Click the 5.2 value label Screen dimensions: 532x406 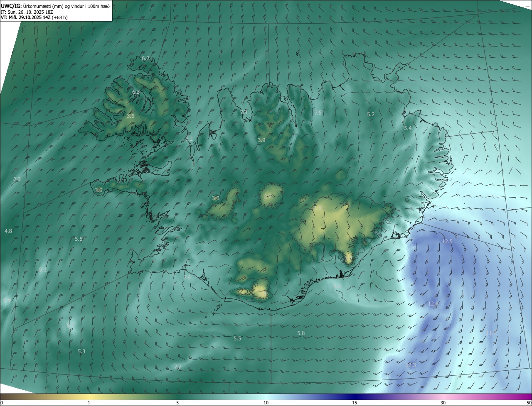point(371,114)
